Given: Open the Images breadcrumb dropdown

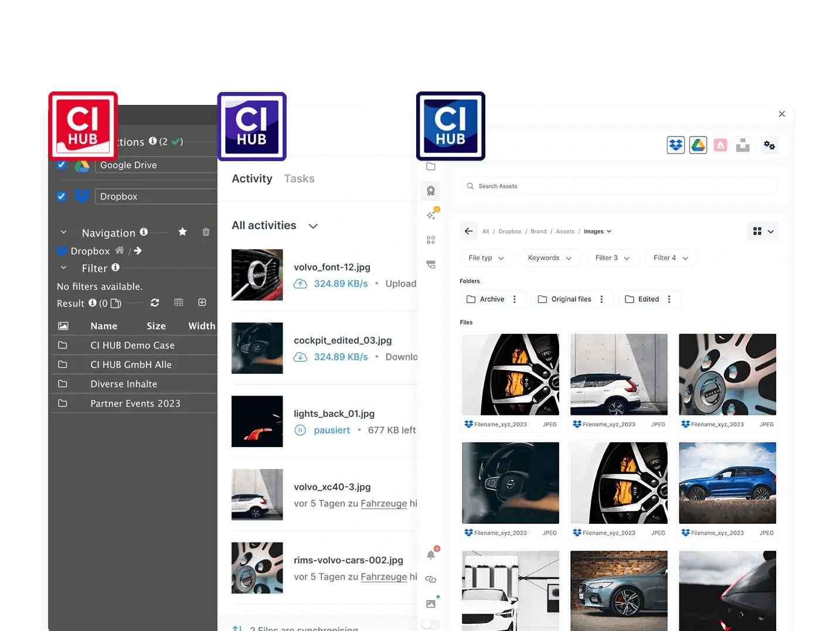Looking at the screenshot, I should click(x=597, y=231).
